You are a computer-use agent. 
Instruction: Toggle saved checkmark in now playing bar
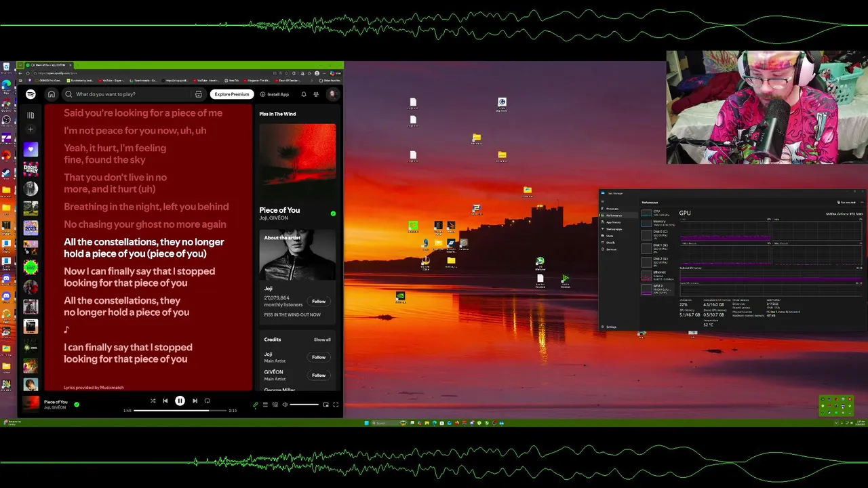coord(77,405)
